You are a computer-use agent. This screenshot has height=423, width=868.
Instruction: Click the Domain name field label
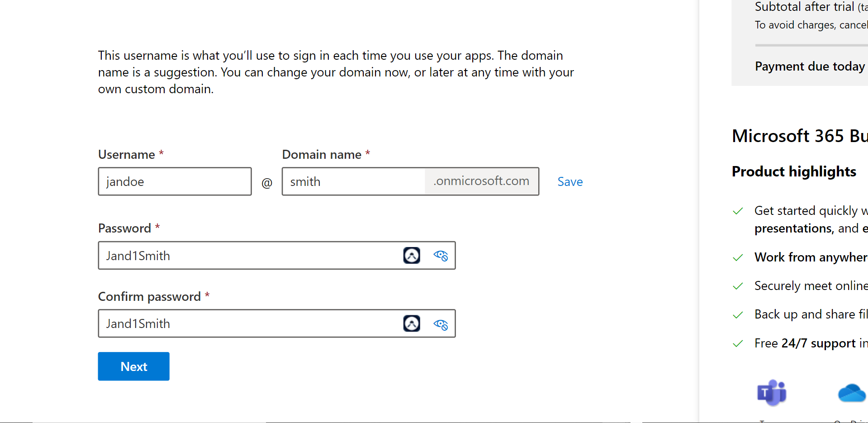322,155
